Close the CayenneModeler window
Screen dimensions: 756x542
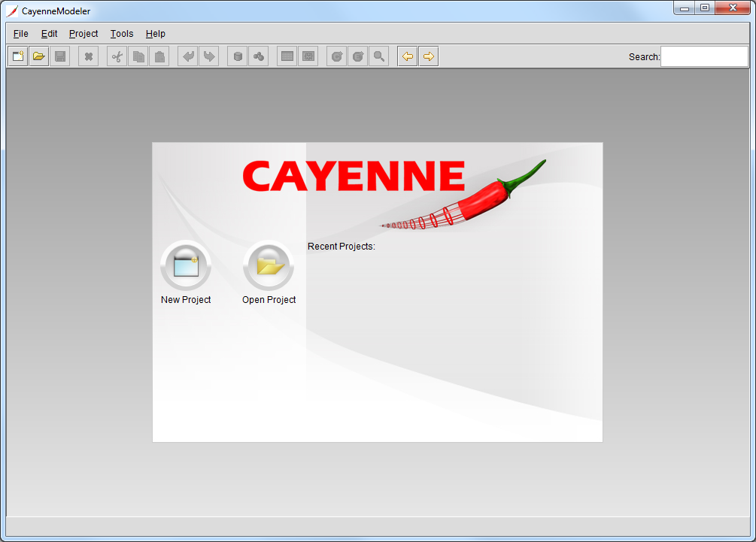(733, 8)
